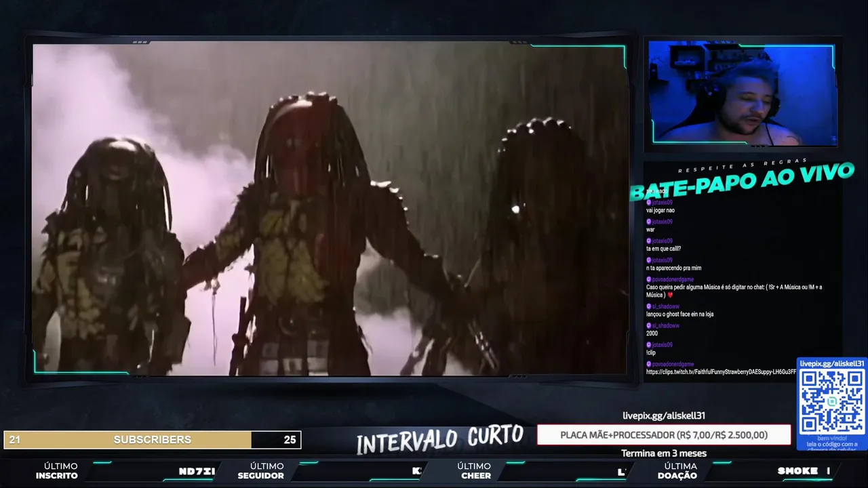
Task: Click badge beside sl_shadoww above '2000'
Action: pyautogui.click(x=649, y=325)
